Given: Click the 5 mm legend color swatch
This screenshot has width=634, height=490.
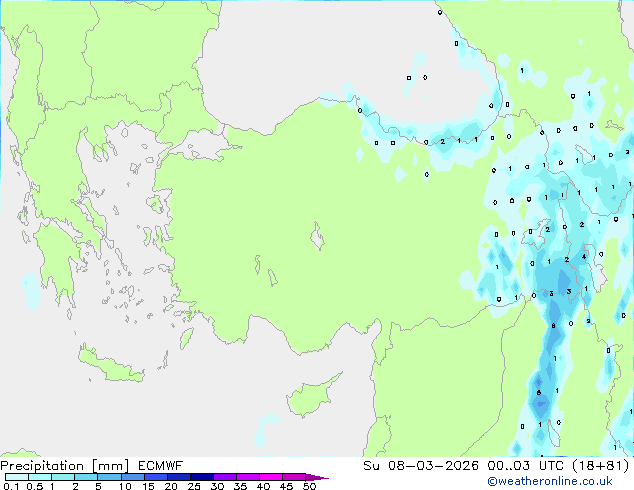Looking at the screenshot, I should tap(109, 477).
